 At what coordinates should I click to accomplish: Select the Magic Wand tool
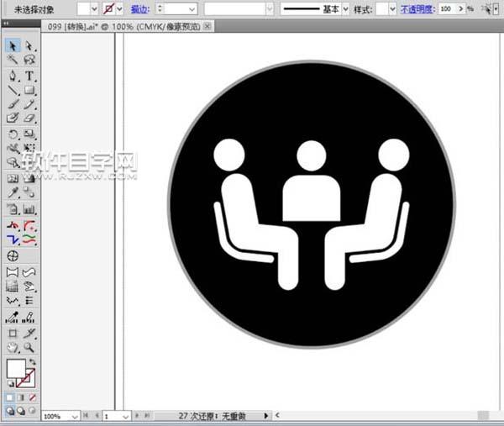pos(13,60)
